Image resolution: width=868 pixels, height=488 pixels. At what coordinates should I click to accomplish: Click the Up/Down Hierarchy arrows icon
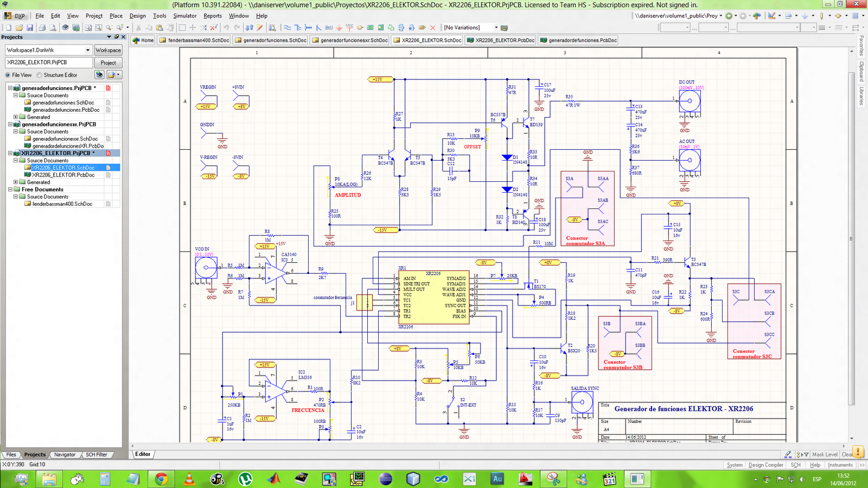point(249,28)
